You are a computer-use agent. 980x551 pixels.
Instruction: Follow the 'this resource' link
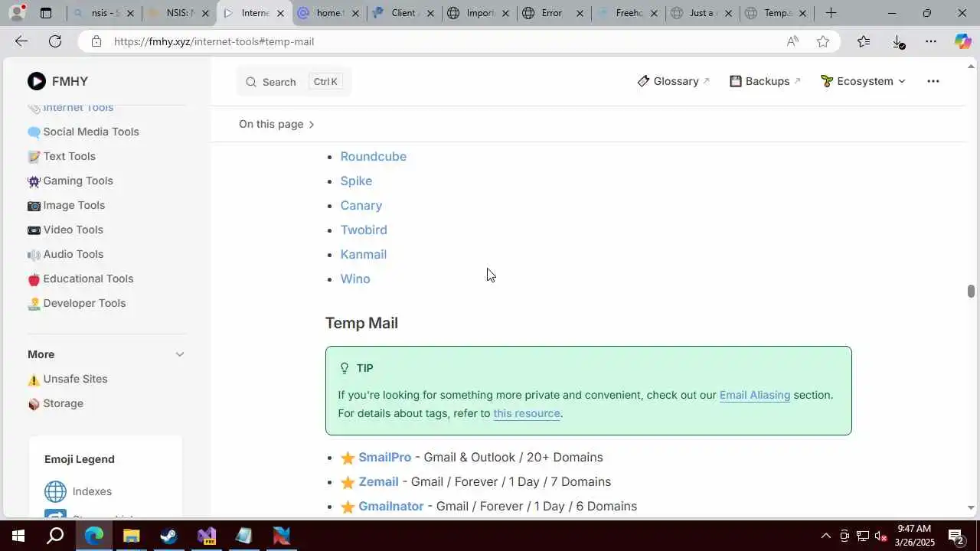[x=527, y=413]
